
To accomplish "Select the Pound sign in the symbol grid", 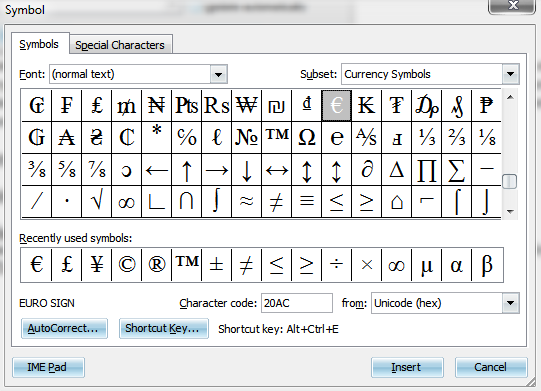I will point(97,105).
